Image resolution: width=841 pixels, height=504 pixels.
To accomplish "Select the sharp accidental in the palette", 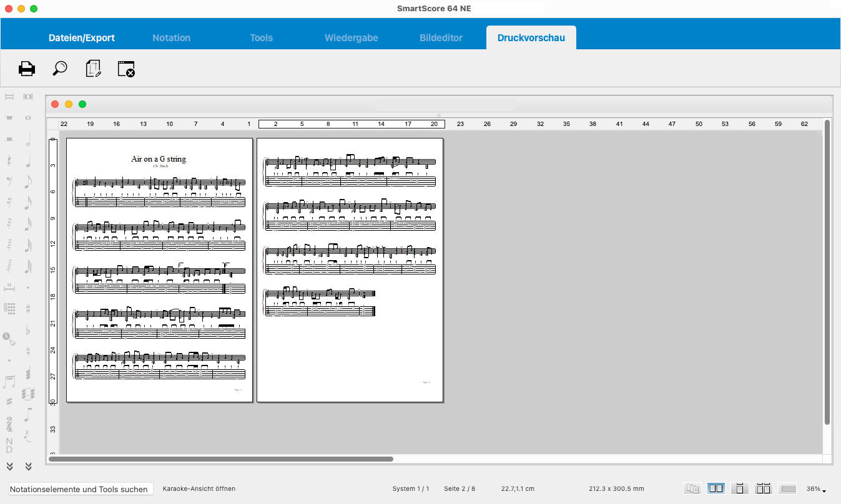I will coord(28,308).
